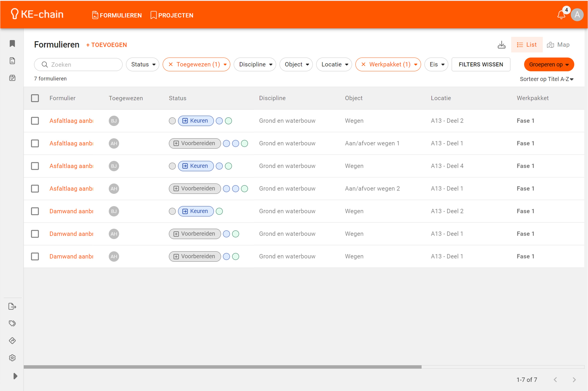588x391 pixels.
Task: Open the Status filter dropdown
Action: pyautogui.click(x=143, y=64)
